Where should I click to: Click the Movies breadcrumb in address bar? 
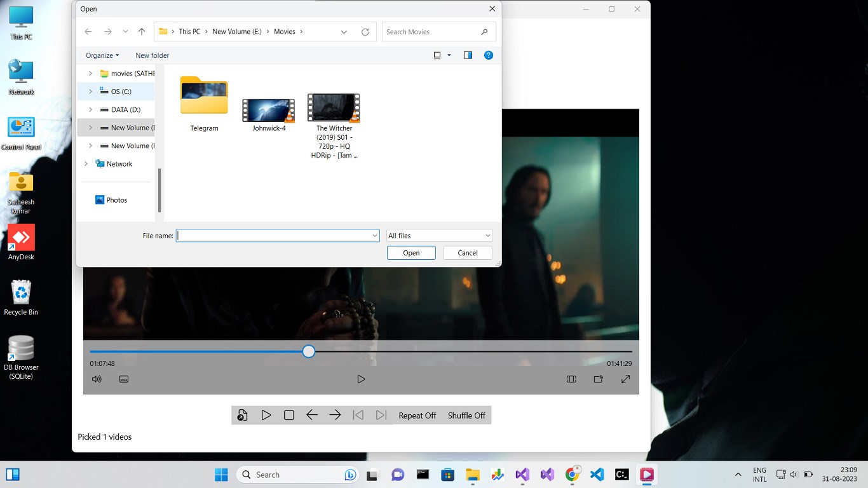pos(285,32)
